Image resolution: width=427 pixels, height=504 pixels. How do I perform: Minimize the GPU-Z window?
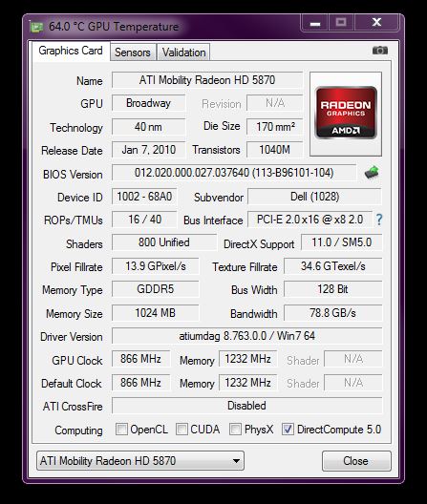coord(314,23)
